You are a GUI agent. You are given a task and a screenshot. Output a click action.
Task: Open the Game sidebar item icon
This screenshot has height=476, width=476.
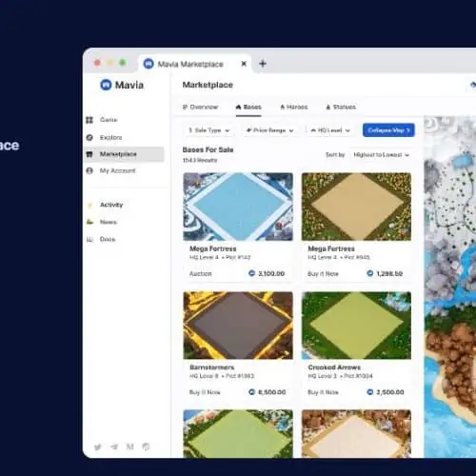[x=89, y=120]
